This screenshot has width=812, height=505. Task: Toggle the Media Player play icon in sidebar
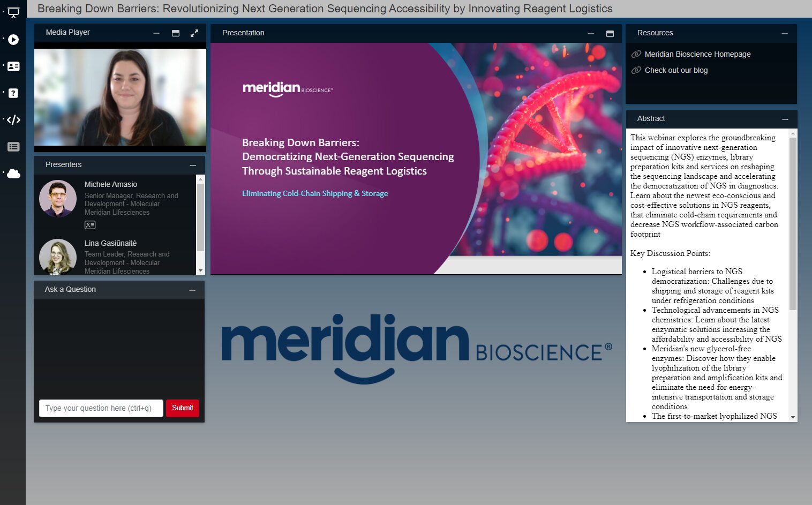13,40
